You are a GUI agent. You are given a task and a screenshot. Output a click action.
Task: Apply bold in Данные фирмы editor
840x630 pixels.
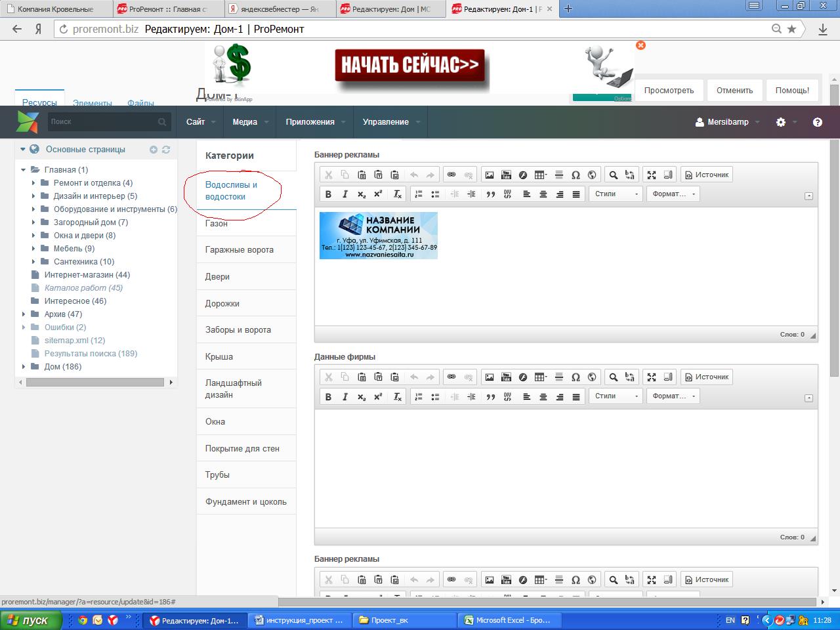(329, 396)
